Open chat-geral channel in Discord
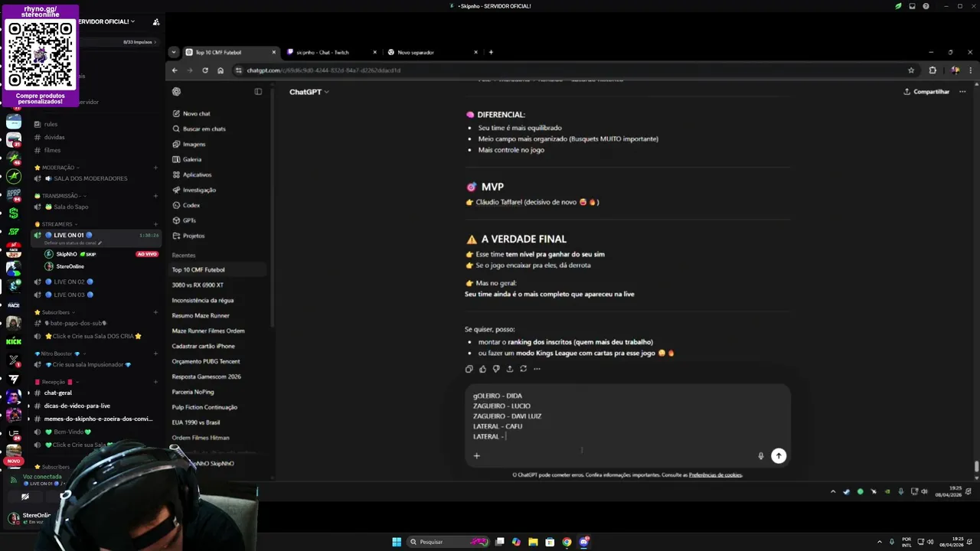Screen dimensions: 980x551 point(58,393)
